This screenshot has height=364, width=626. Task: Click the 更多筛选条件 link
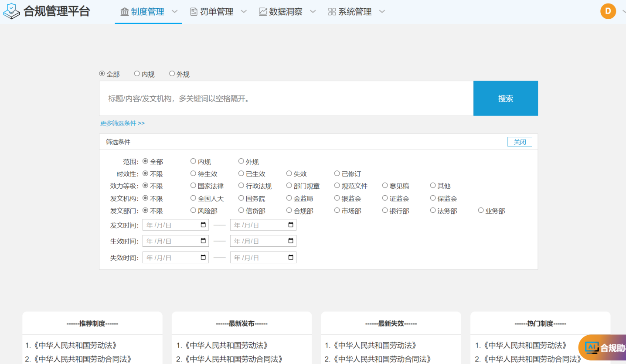point(122,123)
